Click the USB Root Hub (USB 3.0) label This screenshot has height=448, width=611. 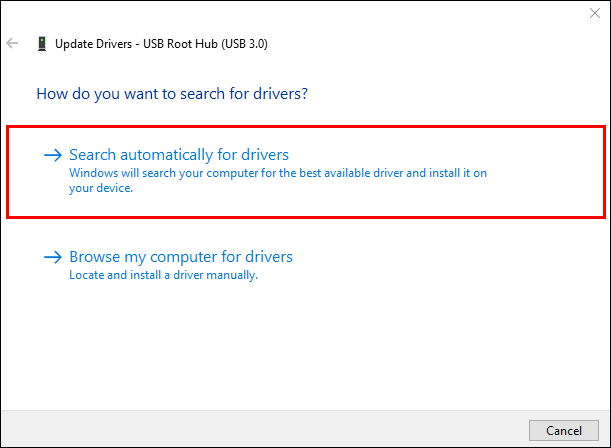click(209, 44)
